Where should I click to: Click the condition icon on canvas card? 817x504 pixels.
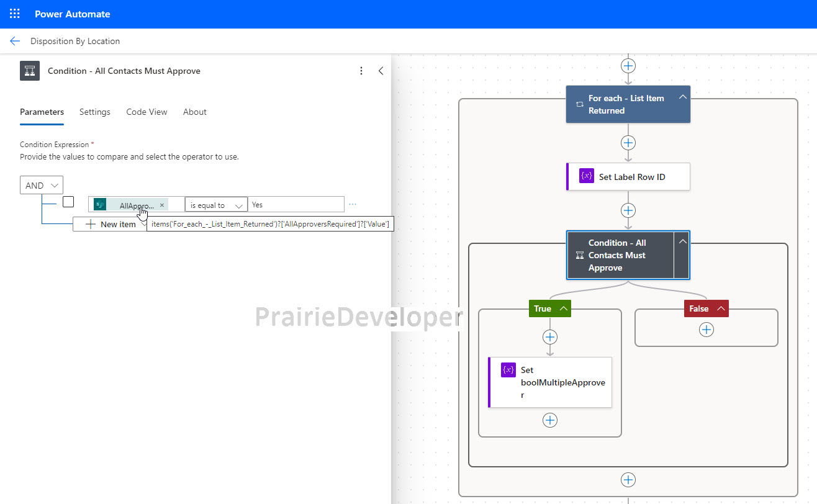pos(579,255)
